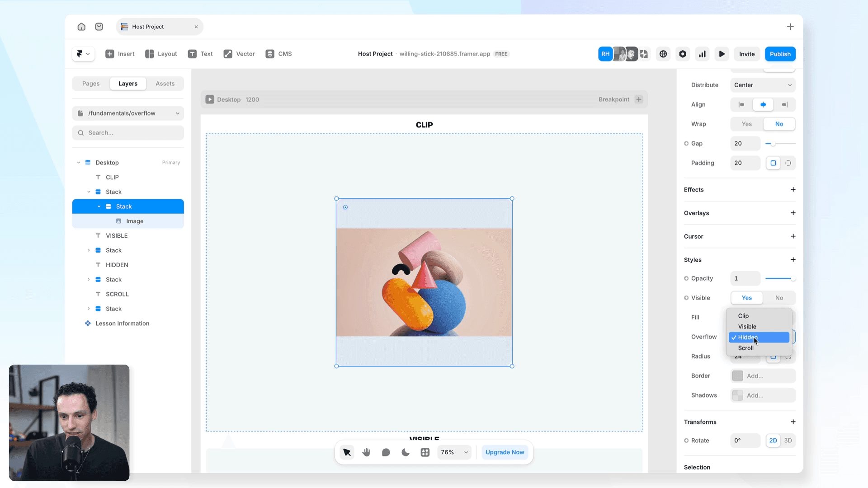
Task: Add an Overlay
Action: (793, 213)
